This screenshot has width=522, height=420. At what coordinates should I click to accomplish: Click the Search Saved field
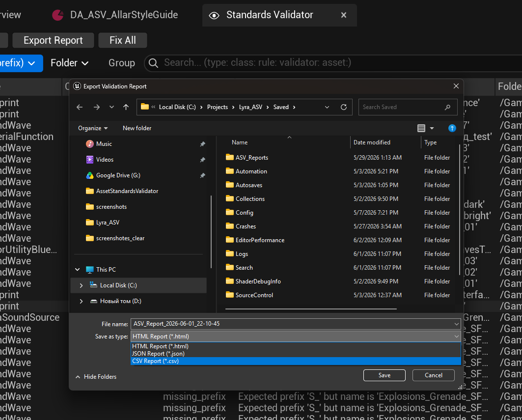click(408, 107)
